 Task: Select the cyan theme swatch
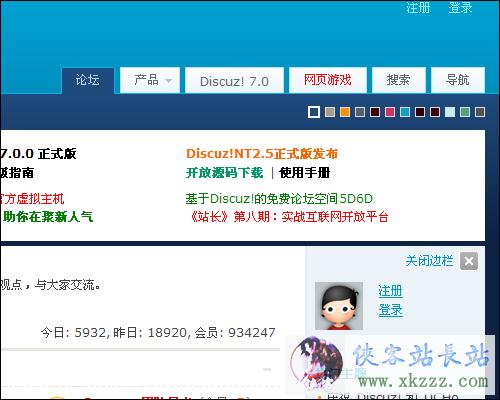[x=405, y=112]
